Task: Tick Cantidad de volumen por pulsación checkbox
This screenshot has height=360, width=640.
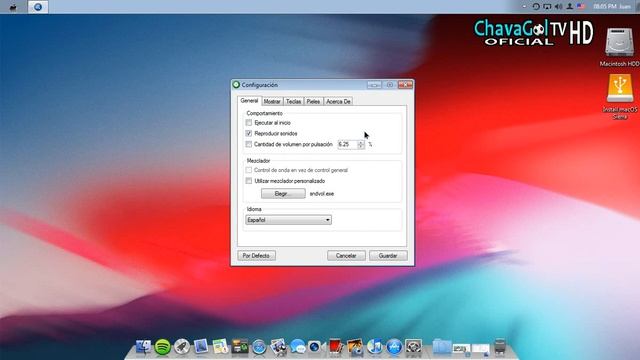Action: [x=249, y=144]
